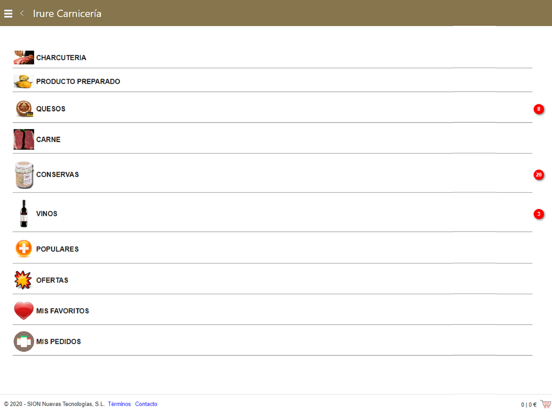Click the Conservas jar icon
Viewport: 552px width, 414px height.
pyautogui.click(x=24, y=175)
